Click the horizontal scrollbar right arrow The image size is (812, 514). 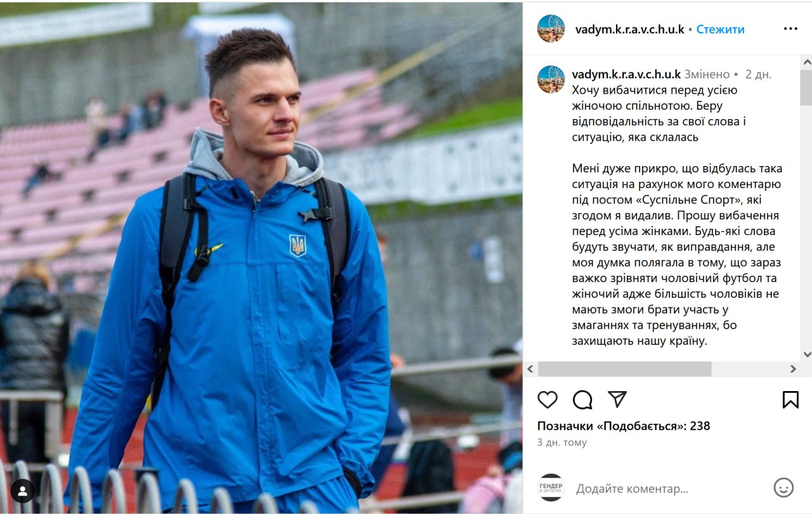793,369
